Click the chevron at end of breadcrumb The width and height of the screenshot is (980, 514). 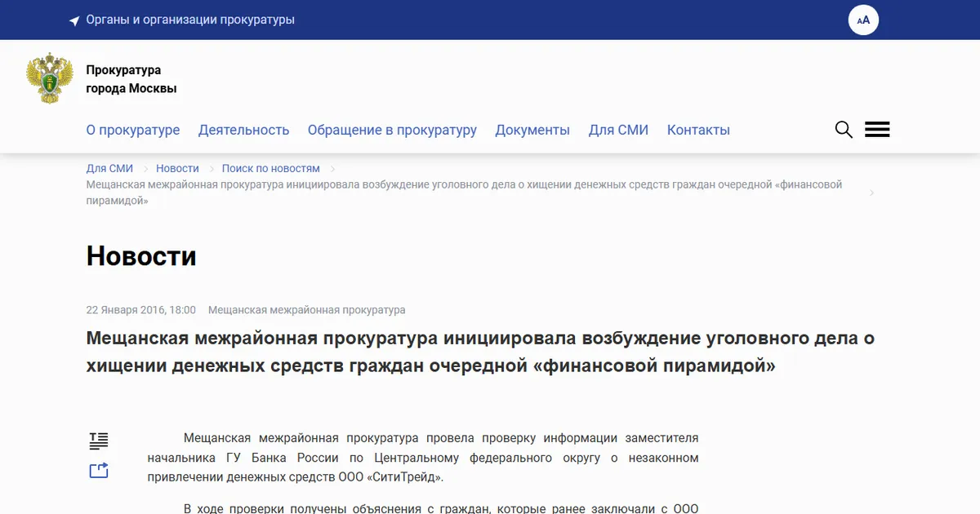[872, 193]
